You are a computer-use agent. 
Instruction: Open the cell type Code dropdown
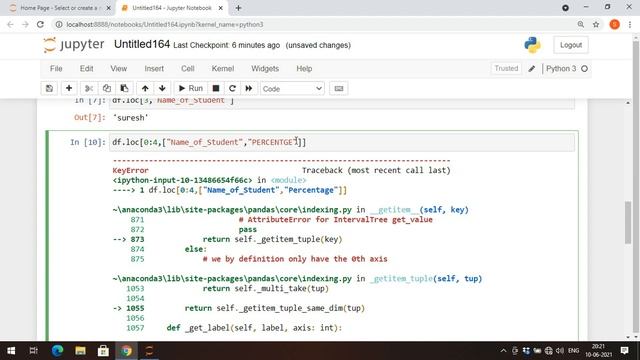[292, 89]
